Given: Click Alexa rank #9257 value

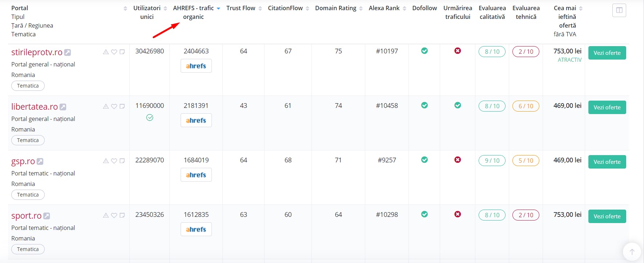Looking at the screenshot, I should [x=387, y=160].
